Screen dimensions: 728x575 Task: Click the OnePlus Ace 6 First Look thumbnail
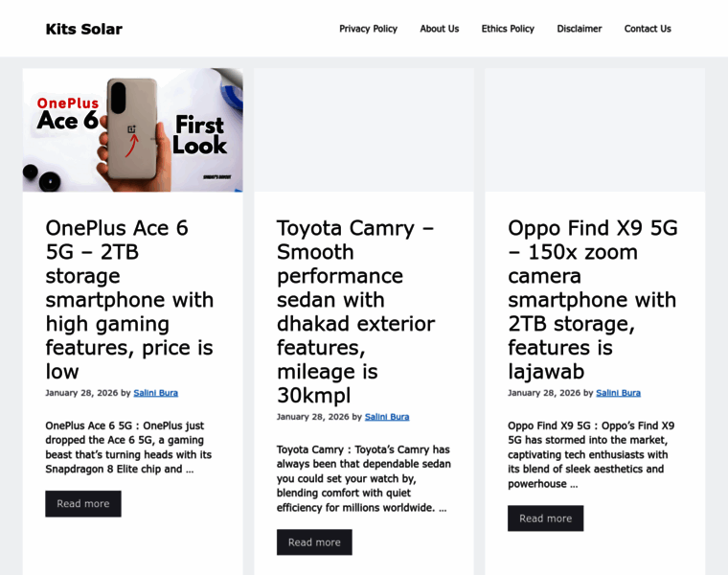click(133, 129)
